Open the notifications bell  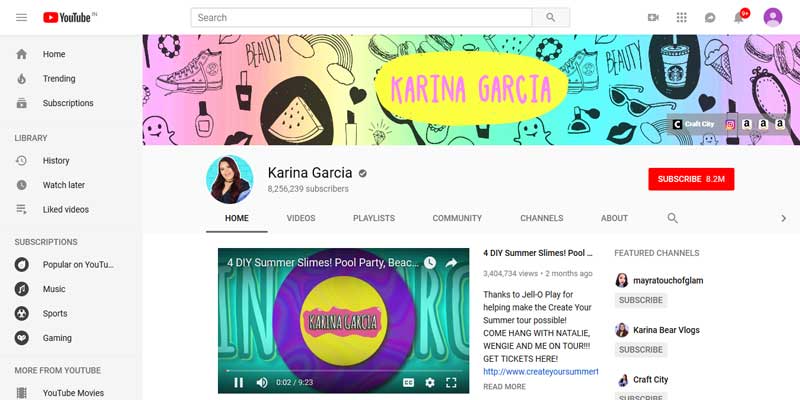pos(739,17)
